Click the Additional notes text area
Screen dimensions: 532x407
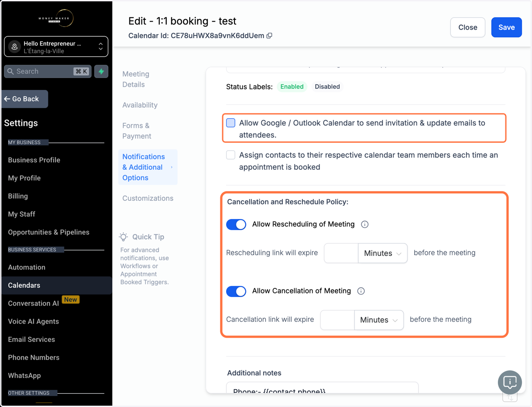tap(322, 387)
